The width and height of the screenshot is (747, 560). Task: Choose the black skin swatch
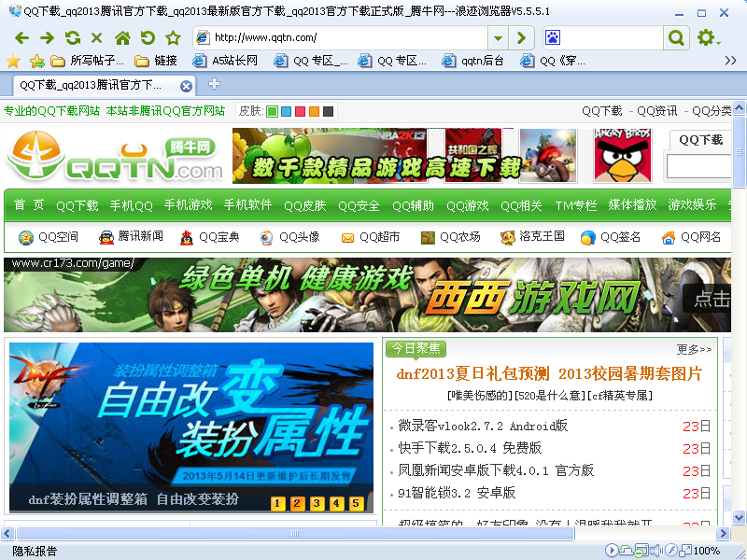(329, 111)
